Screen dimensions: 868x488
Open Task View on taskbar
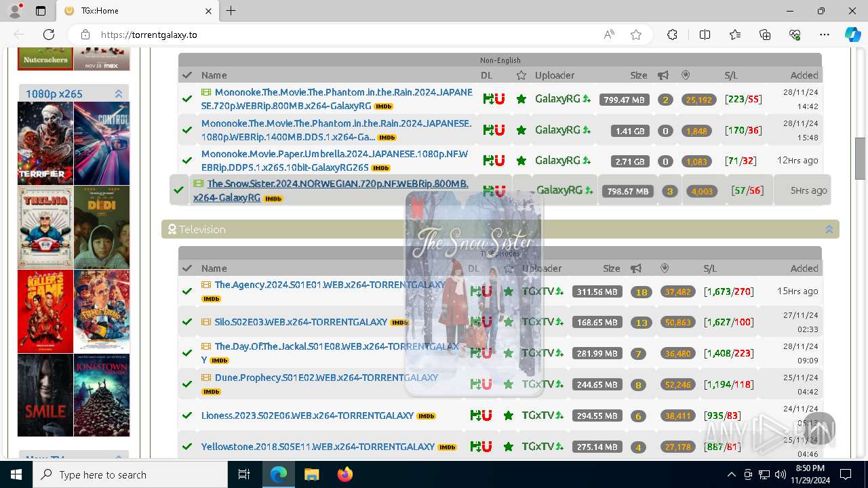244,474
